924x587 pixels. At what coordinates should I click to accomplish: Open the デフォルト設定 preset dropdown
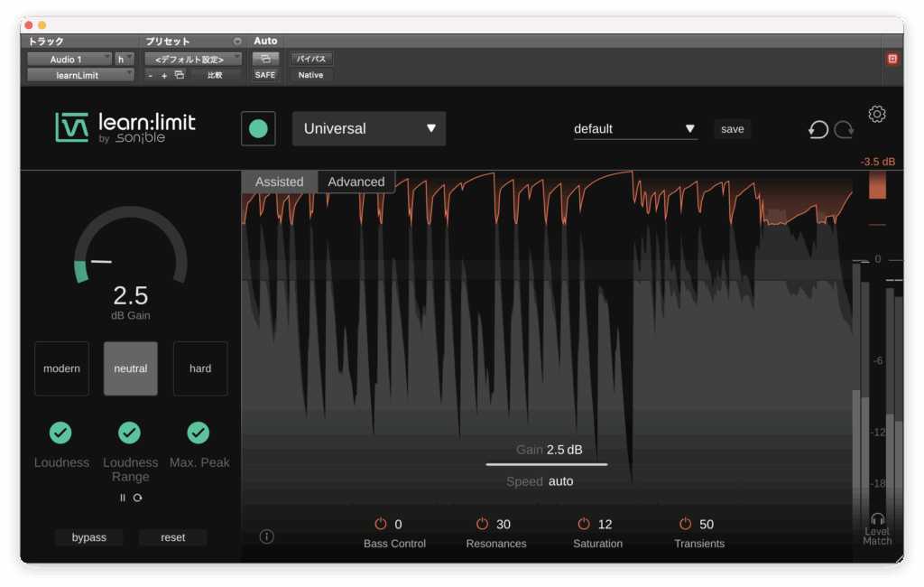coord(193,59)
